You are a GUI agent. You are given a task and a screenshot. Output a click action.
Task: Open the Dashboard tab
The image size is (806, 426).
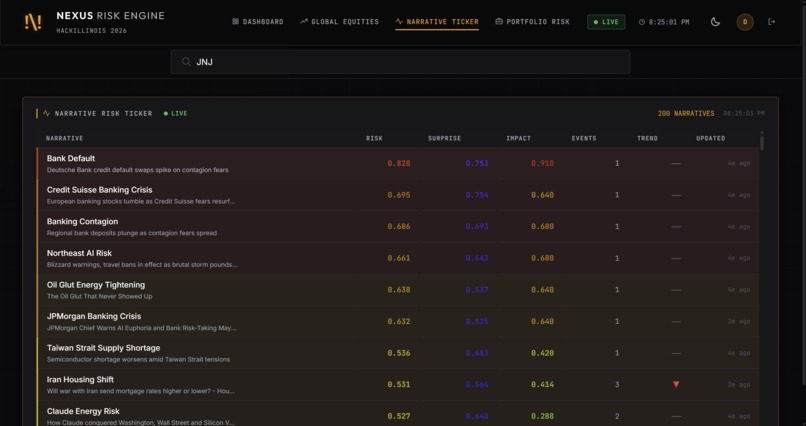[x=258, y=22]
